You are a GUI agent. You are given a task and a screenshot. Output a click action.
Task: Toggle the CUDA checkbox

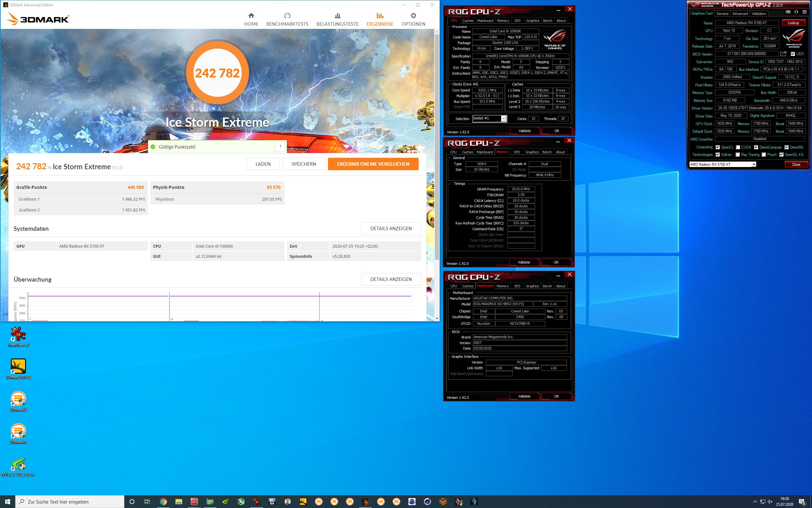[x=738, y=147]
